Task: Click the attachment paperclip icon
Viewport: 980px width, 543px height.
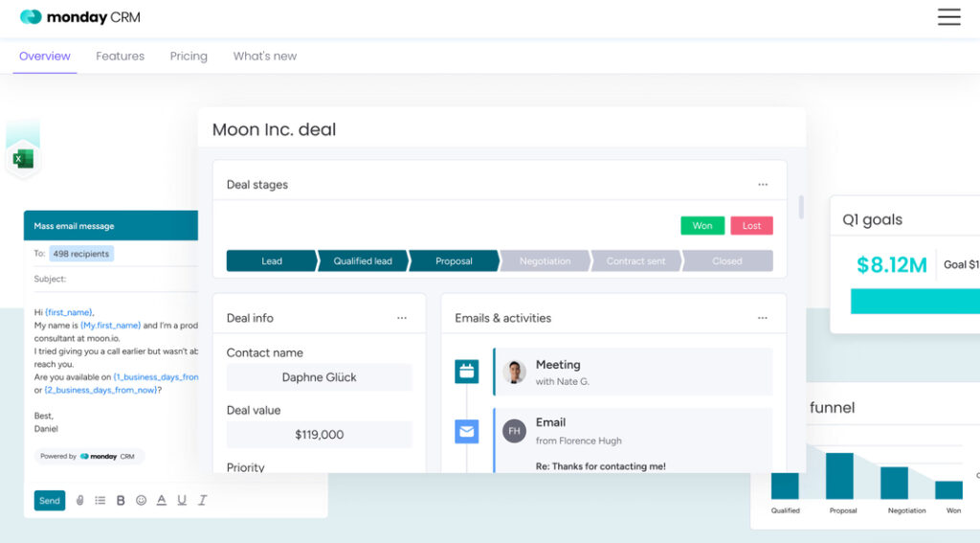Action: [x=80, y=501]
